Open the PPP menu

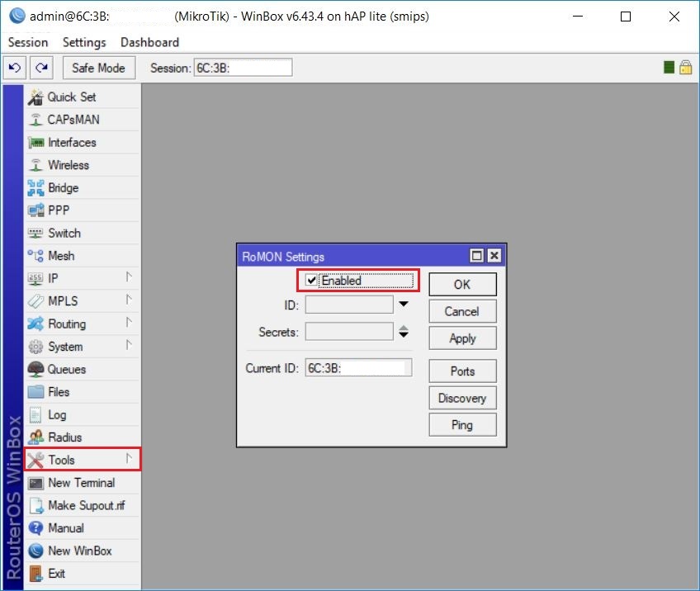[83, 210]
